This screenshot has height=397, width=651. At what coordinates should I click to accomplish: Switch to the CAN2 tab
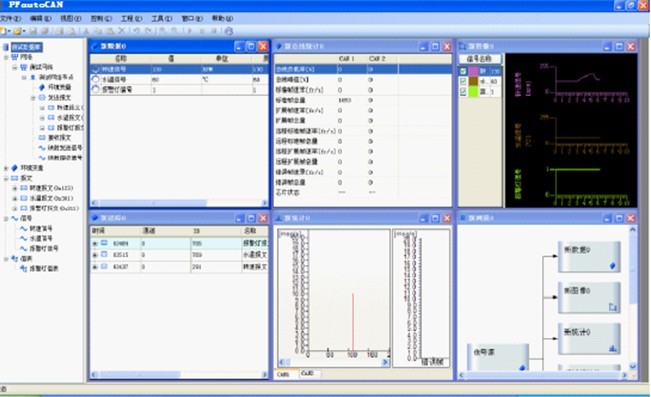[308, 374]
